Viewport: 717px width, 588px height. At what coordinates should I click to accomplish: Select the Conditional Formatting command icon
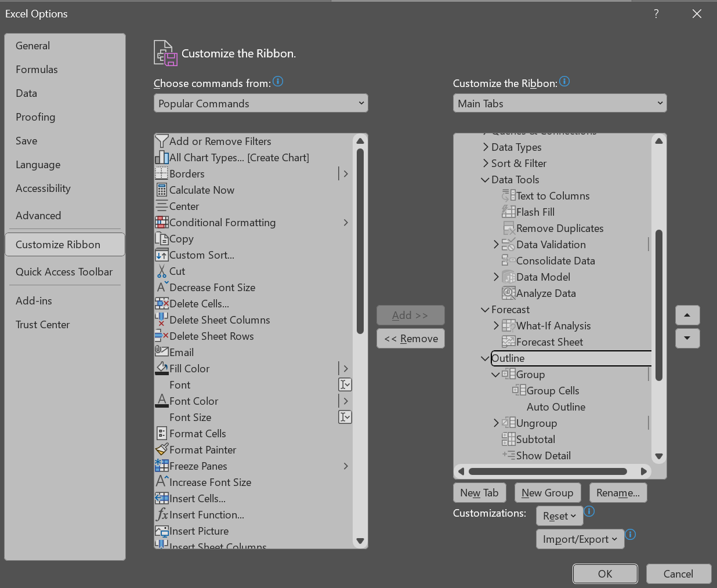pos(163,222)
